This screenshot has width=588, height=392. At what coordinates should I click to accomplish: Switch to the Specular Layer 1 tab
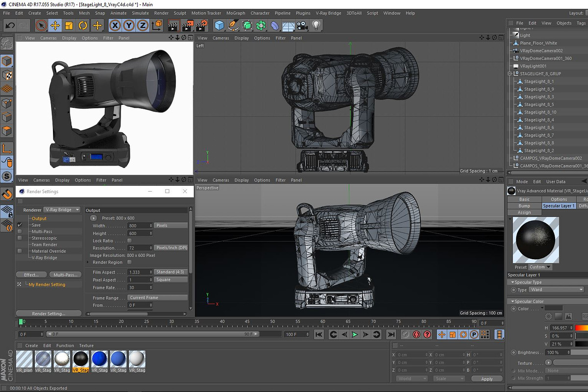click(x=559, y=206)
